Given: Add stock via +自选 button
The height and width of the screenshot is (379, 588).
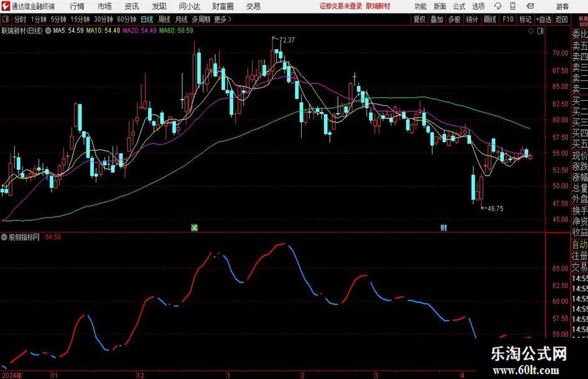Looking at the screenshot, I should (544, 19).
